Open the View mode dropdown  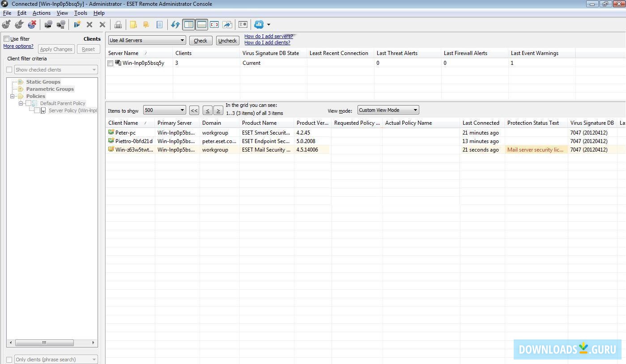[x=388, y=110]
